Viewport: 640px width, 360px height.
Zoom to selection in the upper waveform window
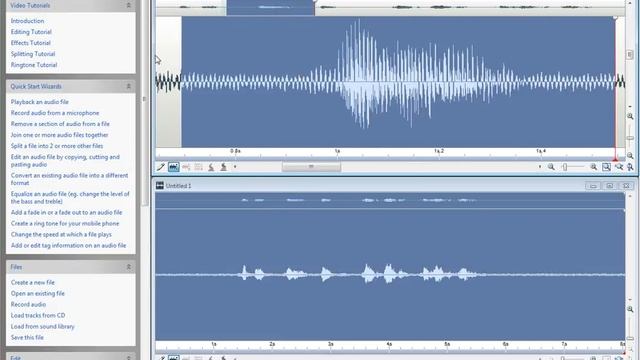[x=607, y=167]
